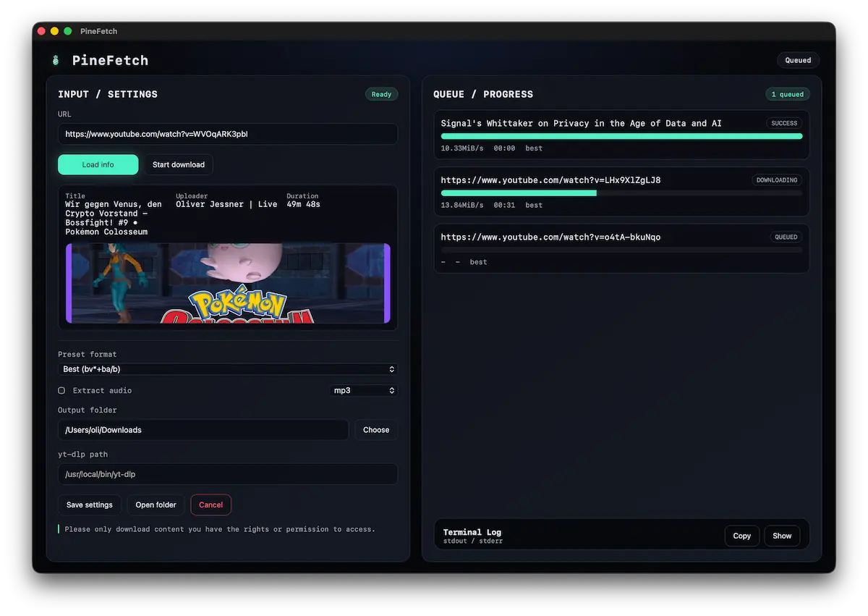Screen dimensions: 868x616
Task: Choose a different output folder
Action: [x=375, y=429]
